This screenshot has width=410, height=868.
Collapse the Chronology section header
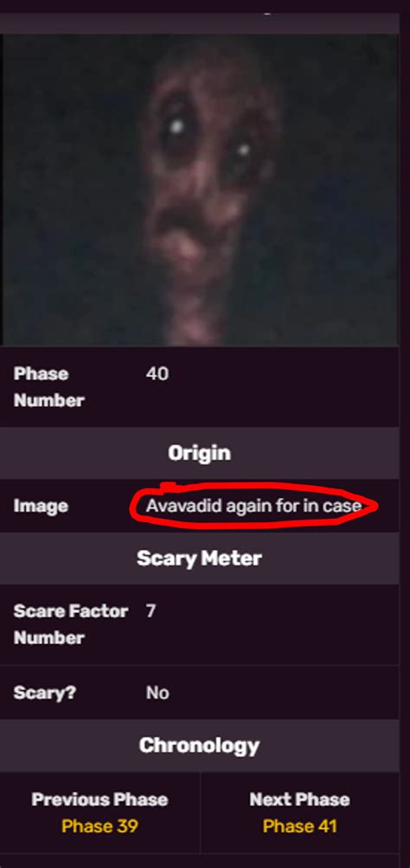[x=200, y=745]
